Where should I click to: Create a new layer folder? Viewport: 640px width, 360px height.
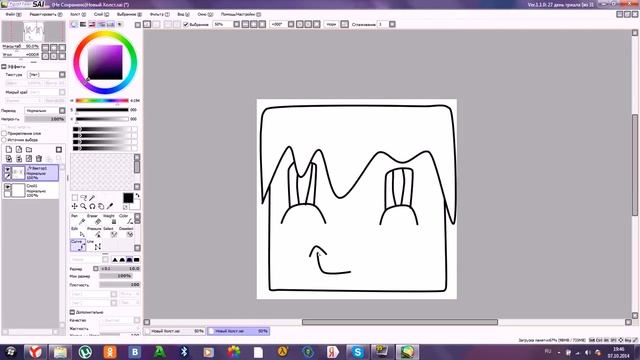[29, 150]
